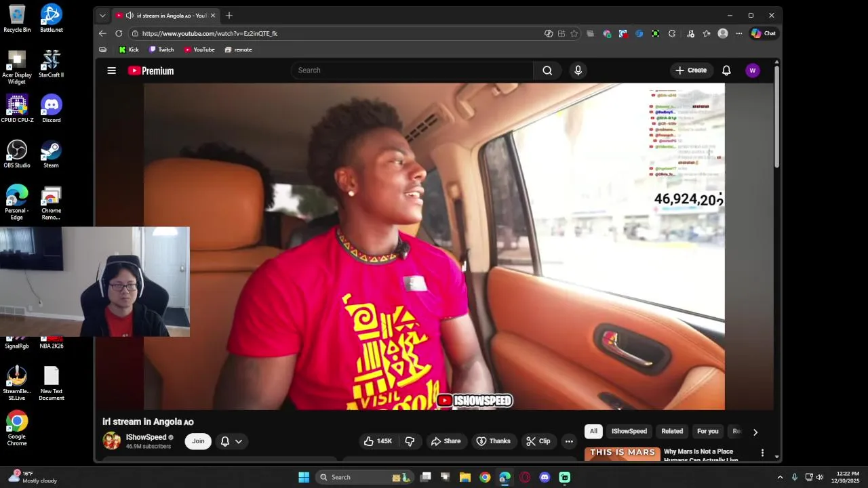868x488 pixels.
Task: Open more actions three-dot menu under video
Action: [569, 441]
